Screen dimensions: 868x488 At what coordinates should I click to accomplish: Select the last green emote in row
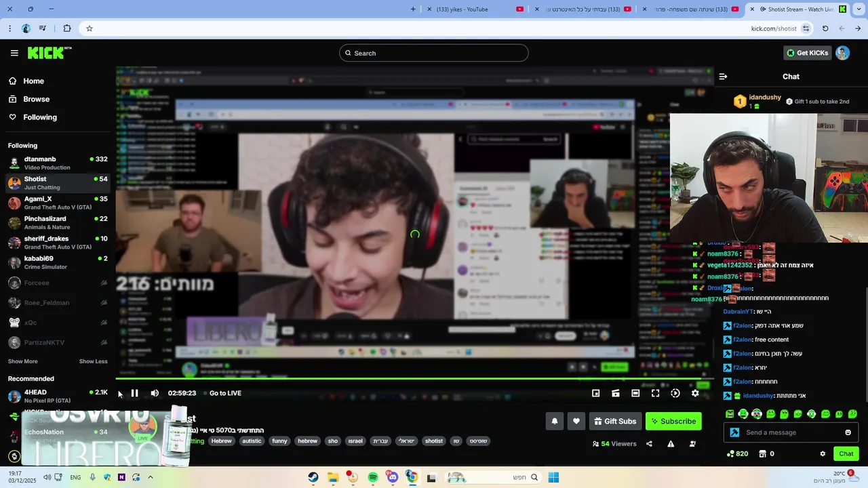click(x=852, y=413)
